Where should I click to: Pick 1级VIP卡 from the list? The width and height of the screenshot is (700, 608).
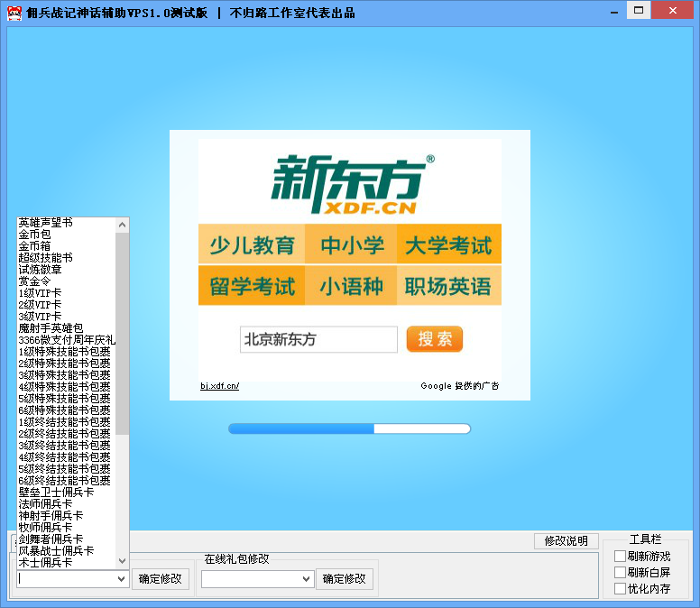(x=66, y=293)
